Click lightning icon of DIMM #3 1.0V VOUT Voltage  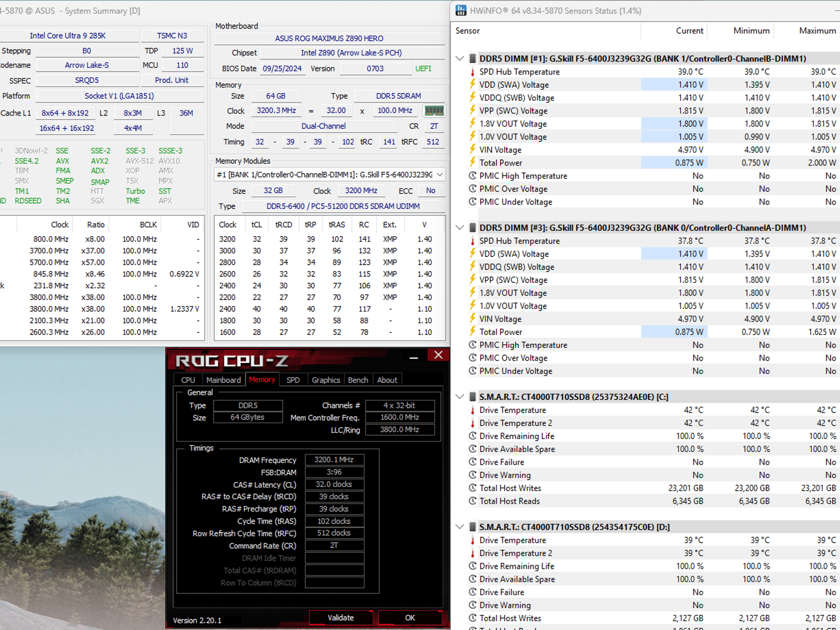(x=472, y=306)
